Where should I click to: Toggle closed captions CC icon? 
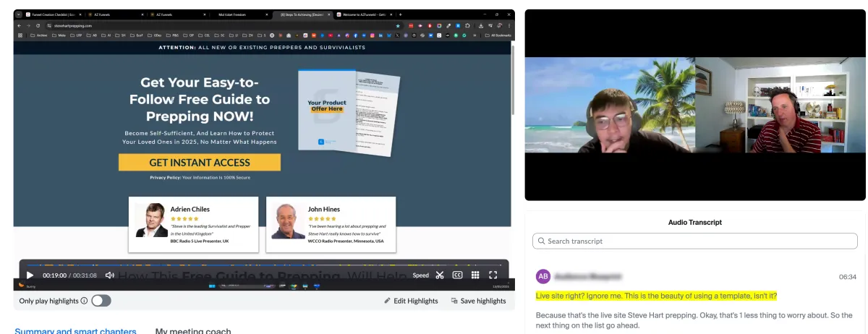(457, 275)
